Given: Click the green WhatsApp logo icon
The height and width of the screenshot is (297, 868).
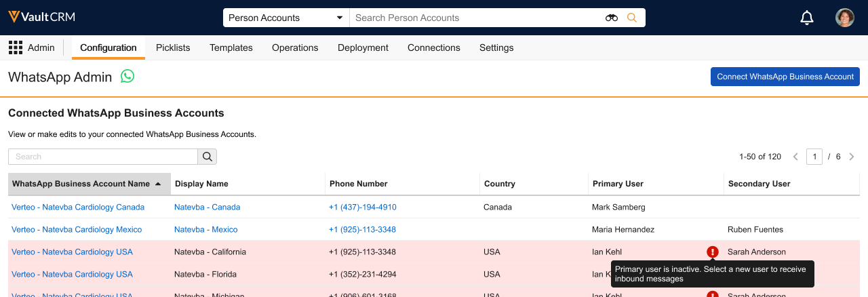Looking at the screenshot, I should click(x=127, y=76).
